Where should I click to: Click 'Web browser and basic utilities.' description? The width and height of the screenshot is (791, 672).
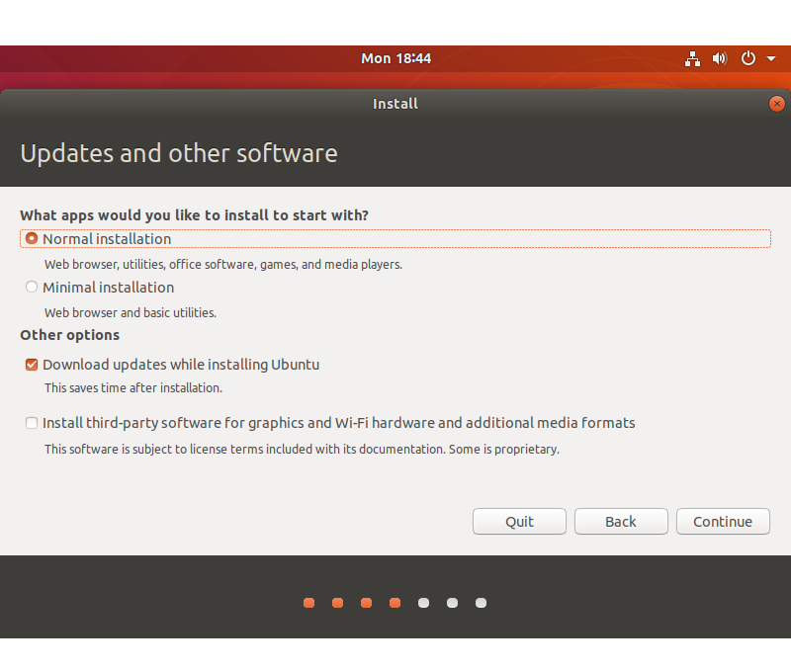(x=131, y=313)
